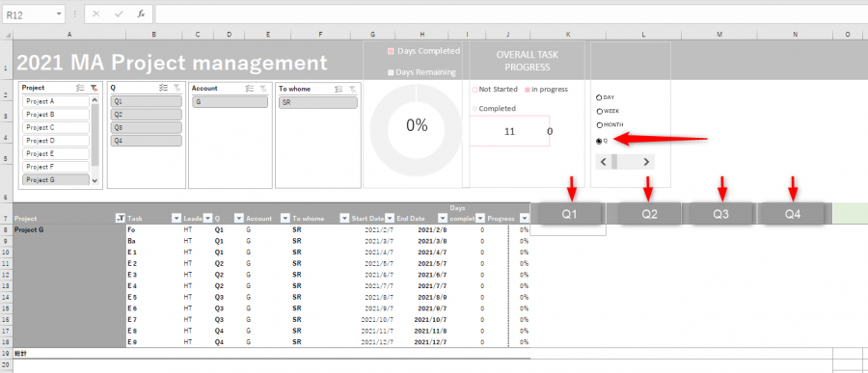The height and width of the screenshot is (373, 868).
Task: Select the DAY radio option
Action: click(x=599, y=97)
